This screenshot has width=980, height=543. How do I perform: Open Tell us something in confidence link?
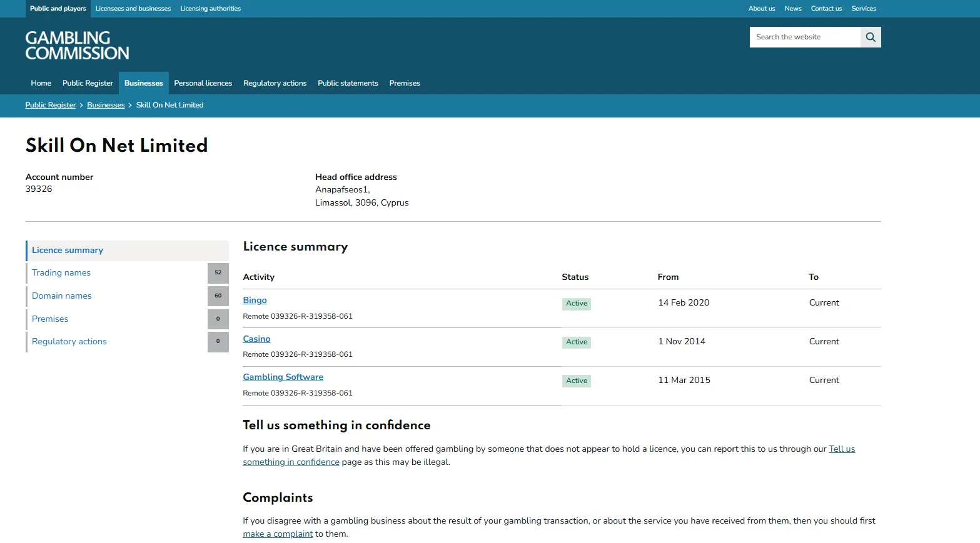(548, 456)
